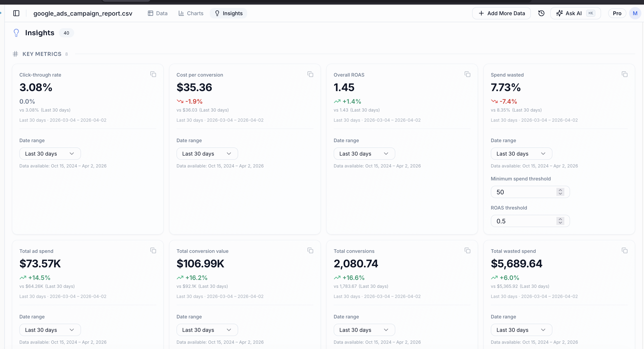Image resolution: width=644 pixels, height=349 pixels.
Task: Copy the Total ad spend card
Action: tap(153, 250)
